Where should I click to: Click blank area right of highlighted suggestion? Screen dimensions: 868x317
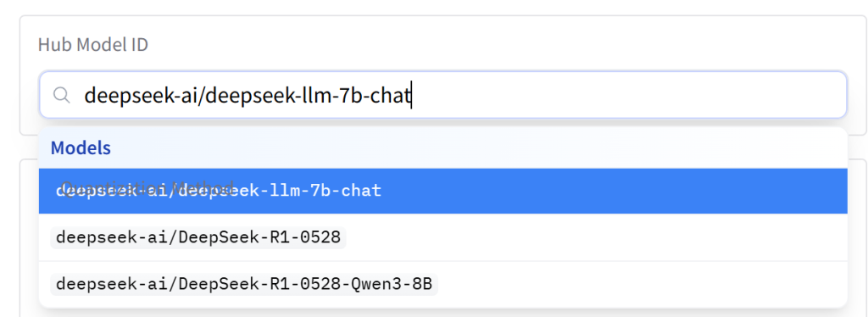(615, 191)
